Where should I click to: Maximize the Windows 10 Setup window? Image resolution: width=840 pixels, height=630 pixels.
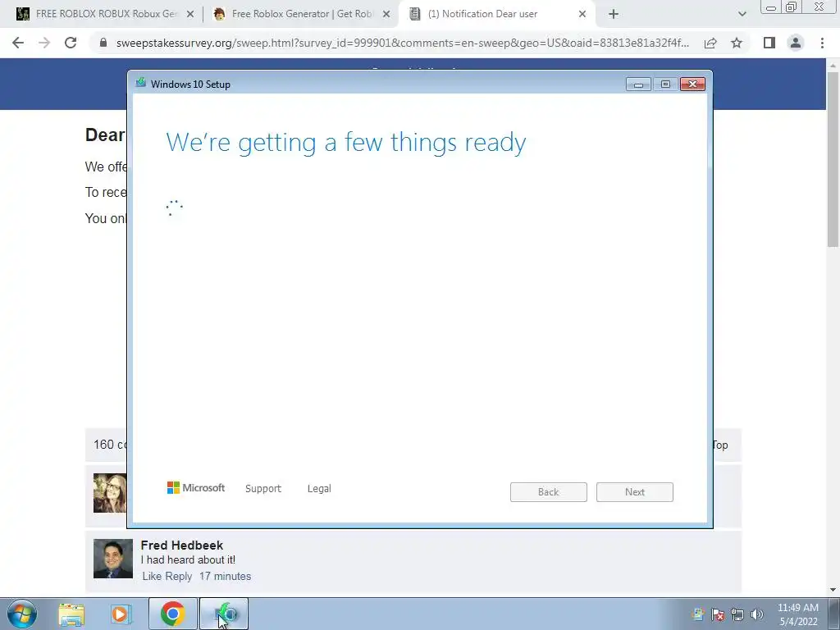pos(665,84)
